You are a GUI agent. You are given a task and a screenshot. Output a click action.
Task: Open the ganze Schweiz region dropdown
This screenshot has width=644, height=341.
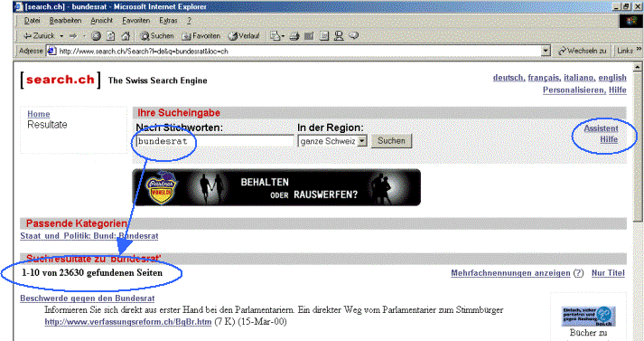332,141
